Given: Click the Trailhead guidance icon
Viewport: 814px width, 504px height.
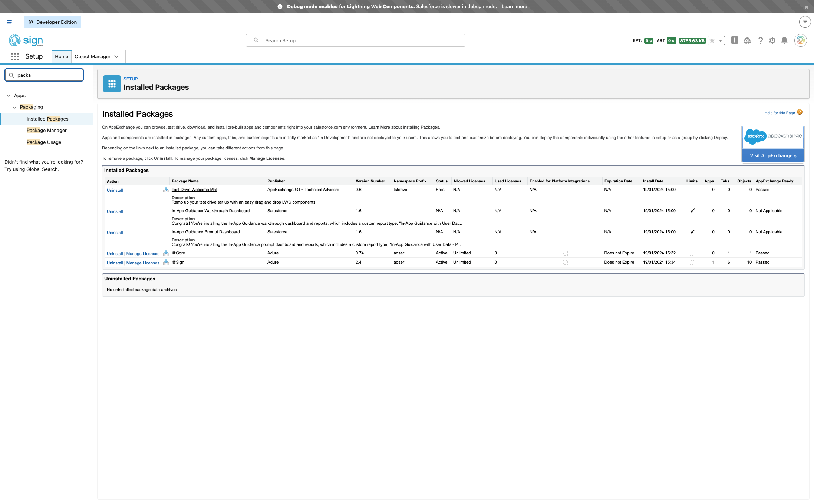Looking at the screenshot, I should tap(747, 40).
